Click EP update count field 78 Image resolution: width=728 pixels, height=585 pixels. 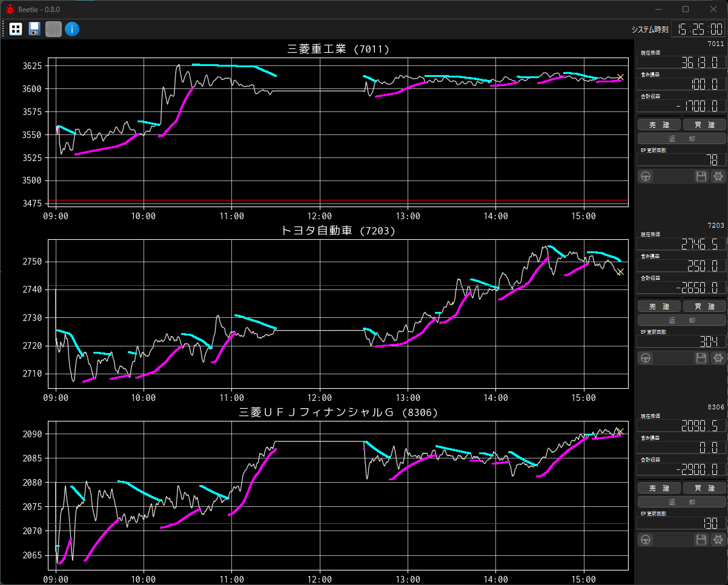click(x=681, y=160)
